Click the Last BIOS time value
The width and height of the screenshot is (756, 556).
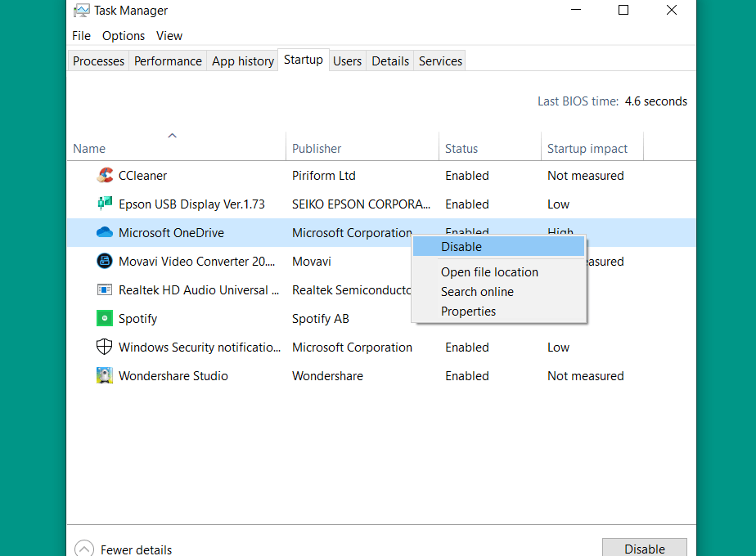pos(655,101)
